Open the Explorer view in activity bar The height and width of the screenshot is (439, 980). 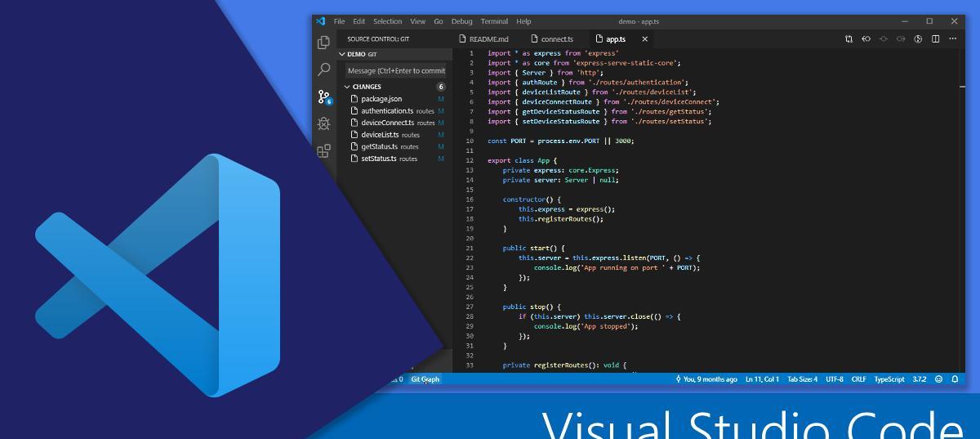pos(324,43)
